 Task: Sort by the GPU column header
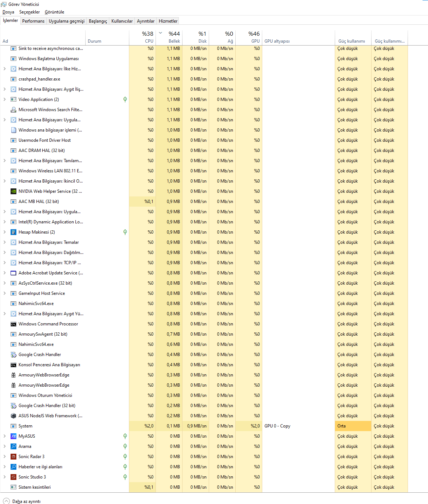click(x=249, y=37)
